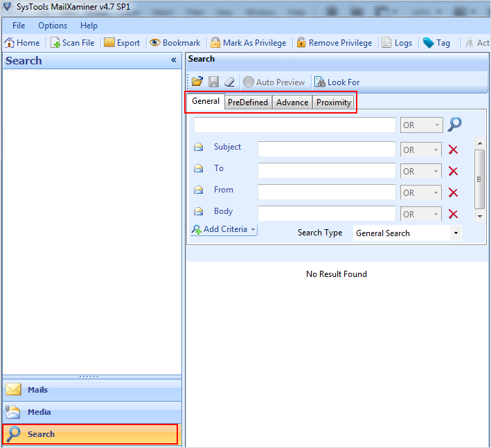This screenshot has height=448, width=491.
Task: Click envelope icon beside From
Action: [198, 190]
